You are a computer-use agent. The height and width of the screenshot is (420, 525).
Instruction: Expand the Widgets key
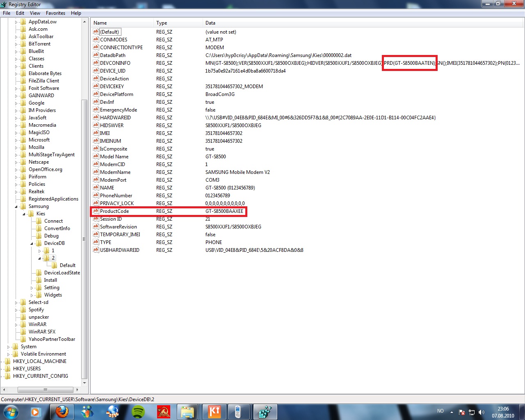[32, 295]
